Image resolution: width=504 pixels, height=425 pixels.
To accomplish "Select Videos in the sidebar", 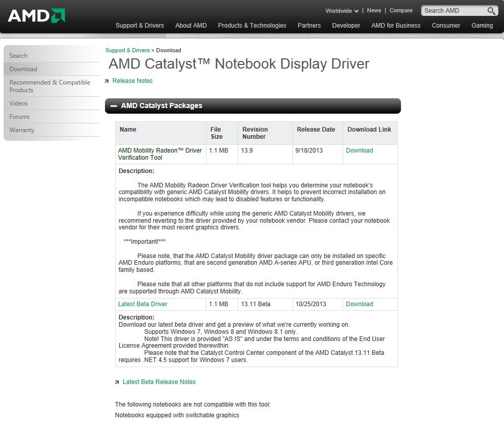I will (52, 103).
